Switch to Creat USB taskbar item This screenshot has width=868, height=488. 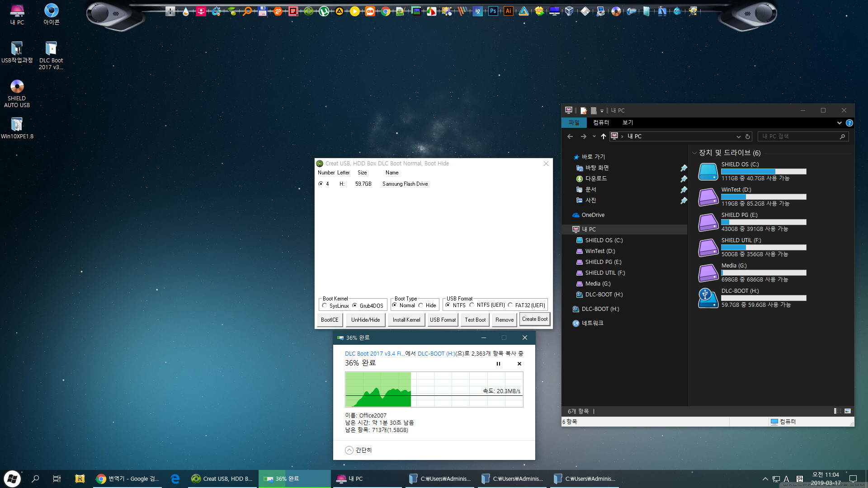222,479
